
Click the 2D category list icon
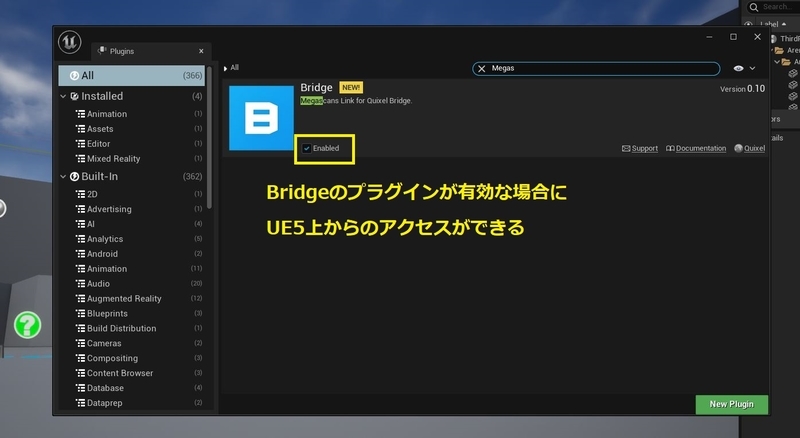click(x=80, y=194)
